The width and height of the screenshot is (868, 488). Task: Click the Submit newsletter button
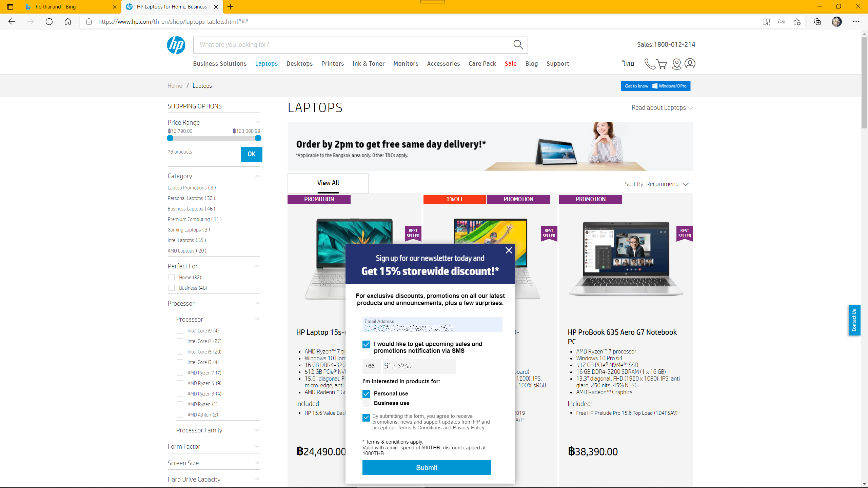pos(427,468)
